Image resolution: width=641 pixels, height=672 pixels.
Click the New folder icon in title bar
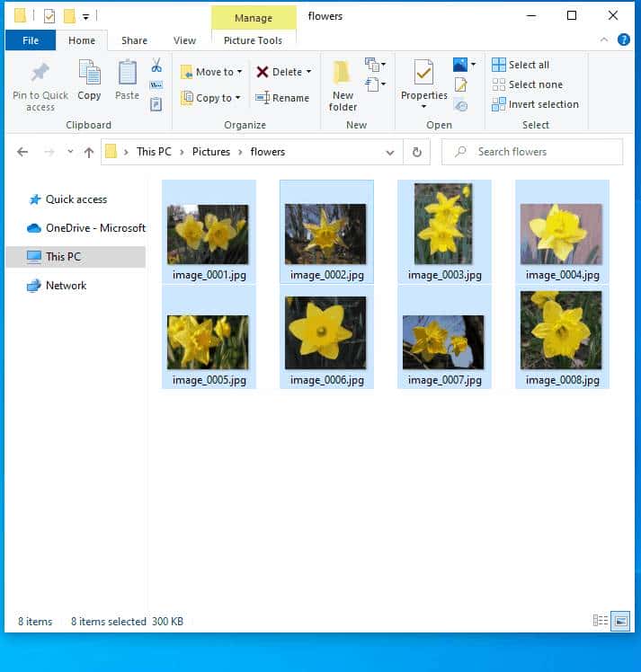click(69, 16)
